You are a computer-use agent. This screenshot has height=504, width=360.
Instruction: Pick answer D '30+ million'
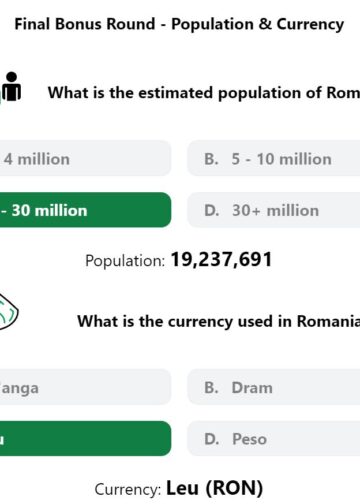pos(274,210)
